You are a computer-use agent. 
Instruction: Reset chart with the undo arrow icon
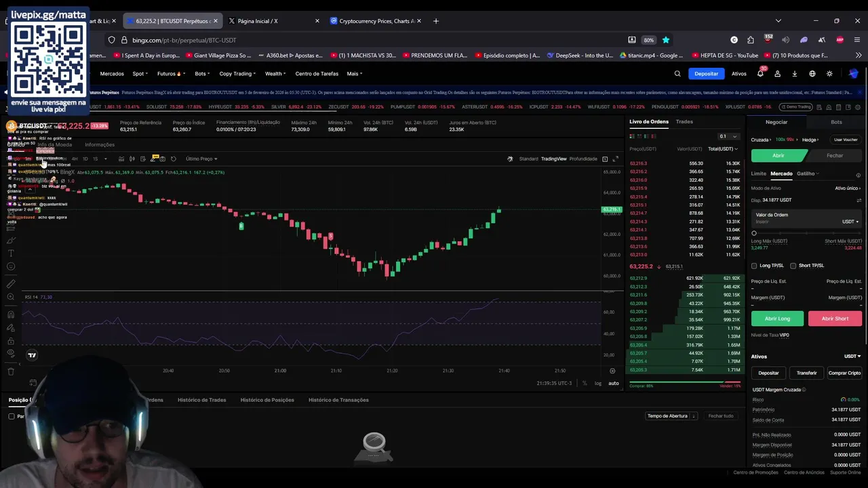pyautogui.click(x=173, y=159)
